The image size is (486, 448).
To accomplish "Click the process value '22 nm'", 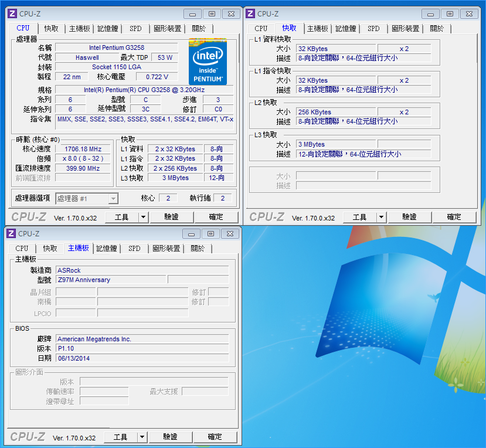I will coord(72,77).
